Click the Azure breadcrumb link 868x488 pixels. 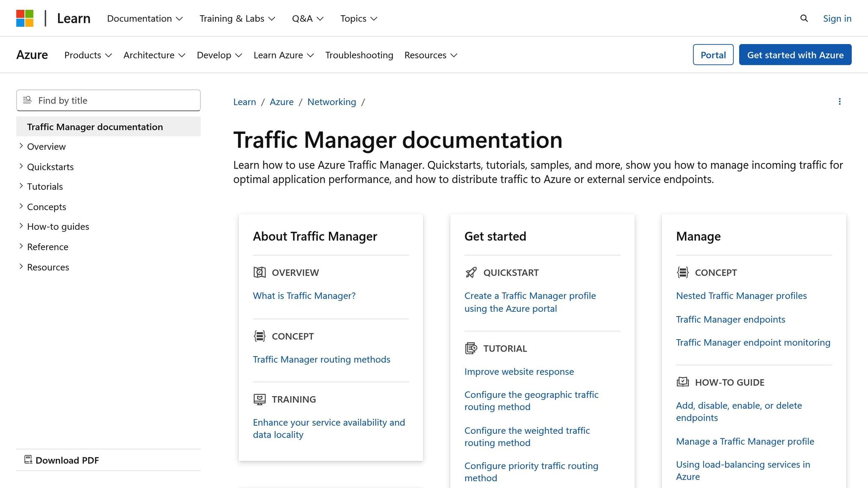(x=281, y=102)
